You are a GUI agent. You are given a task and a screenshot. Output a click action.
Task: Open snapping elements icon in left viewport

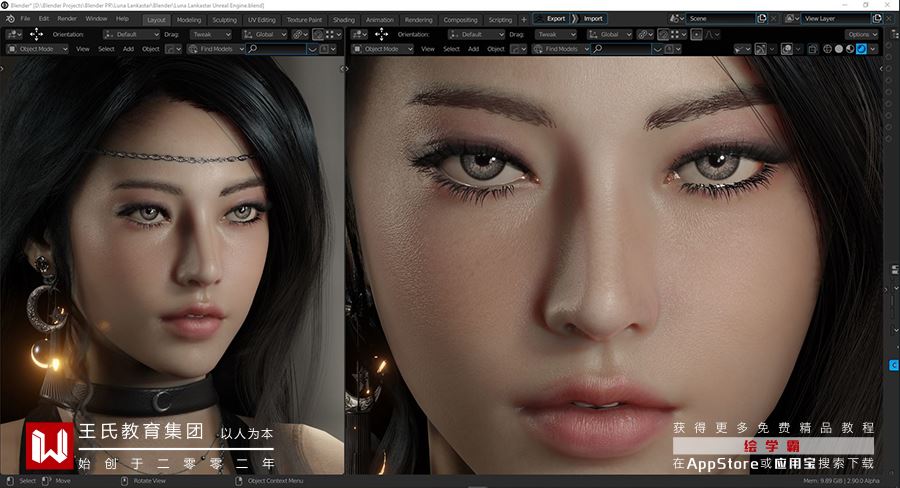[x=333, y=34]
